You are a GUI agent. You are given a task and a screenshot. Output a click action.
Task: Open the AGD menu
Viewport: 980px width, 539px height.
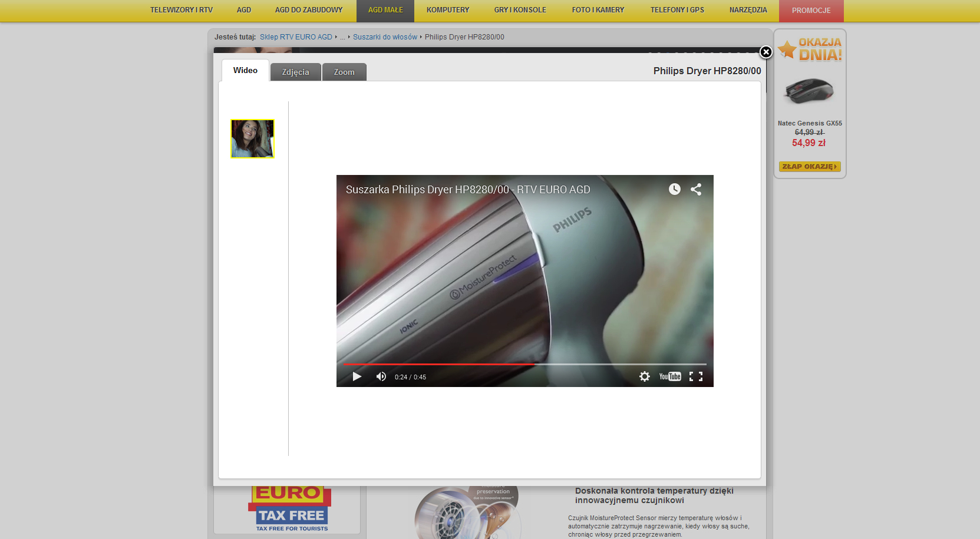tap(244, 10)
